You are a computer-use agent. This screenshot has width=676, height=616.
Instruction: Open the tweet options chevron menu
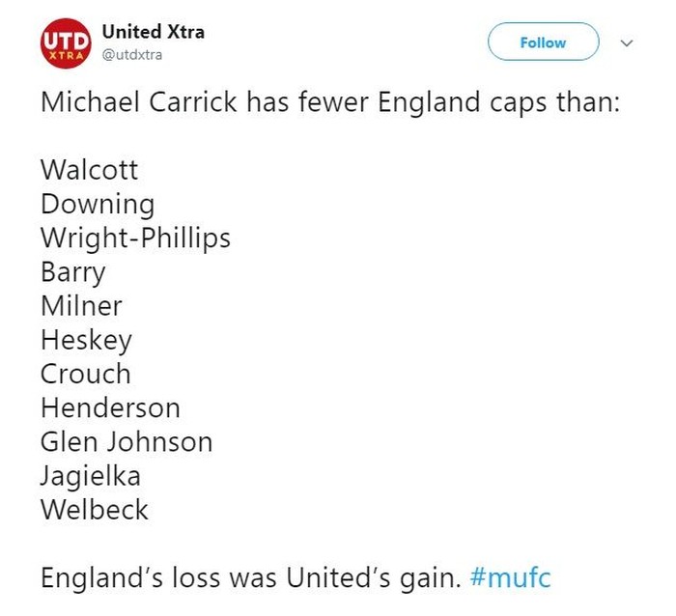click(x=626, y=43)
